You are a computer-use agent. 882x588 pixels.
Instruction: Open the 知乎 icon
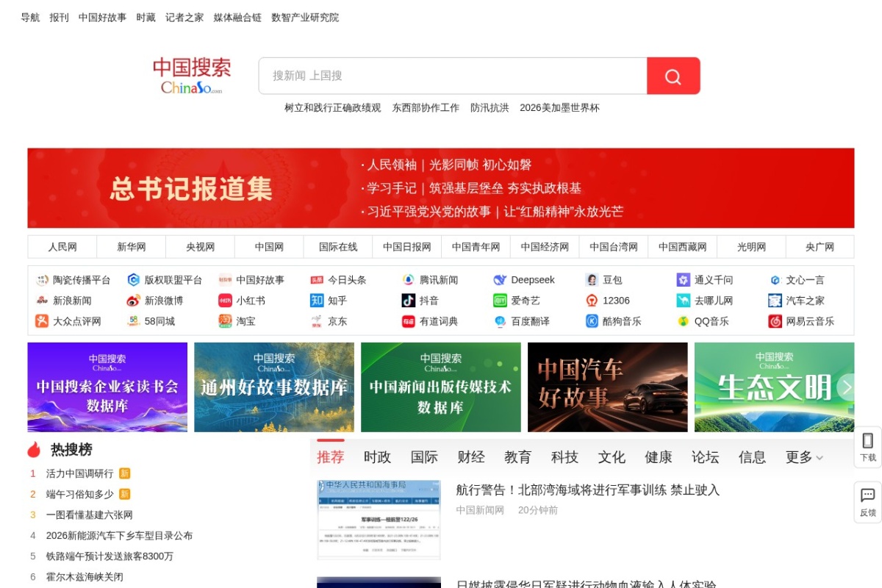coord(317,301)
